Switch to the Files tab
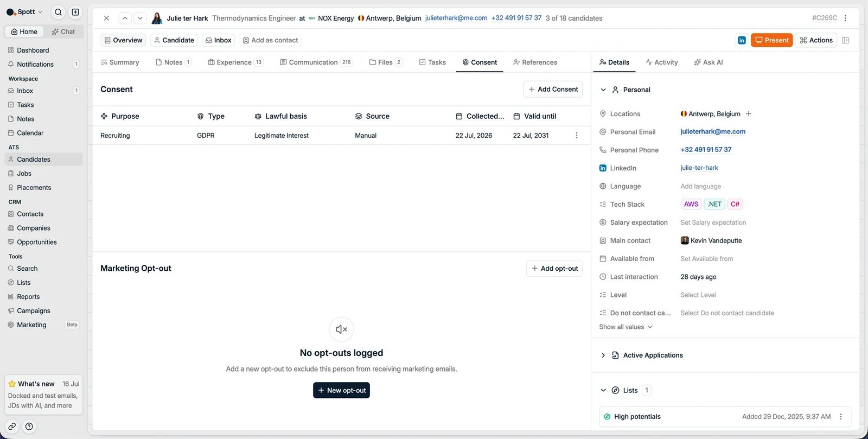Image resolution: width=868 pixels, height=439 pixels. (x=385, y=62)
